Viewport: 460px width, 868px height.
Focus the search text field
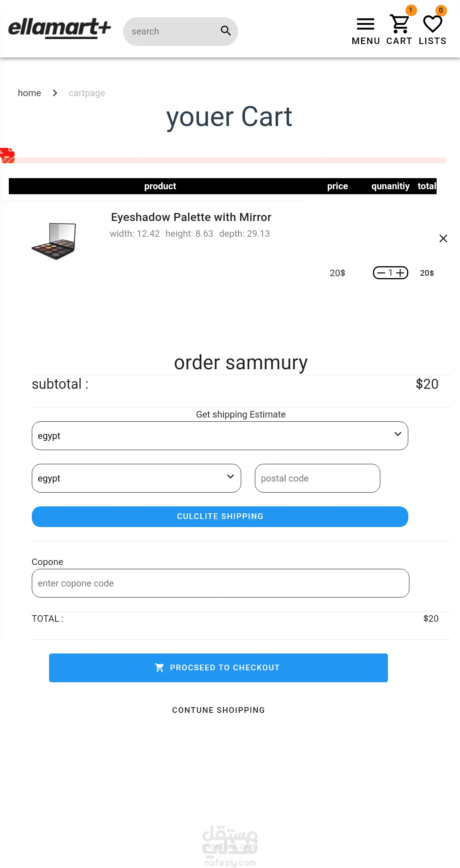coord(172,31)
